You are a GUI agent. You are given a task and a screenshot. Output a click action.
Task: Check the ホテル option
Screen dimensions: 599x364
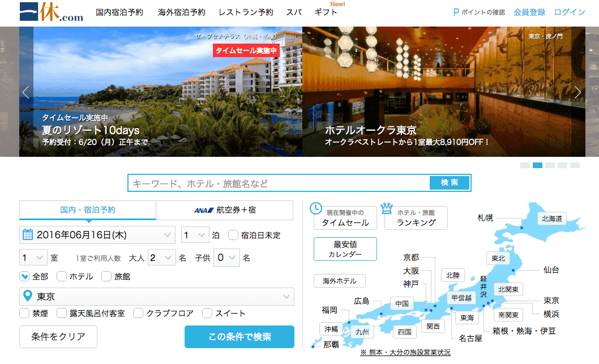point(62,276)
